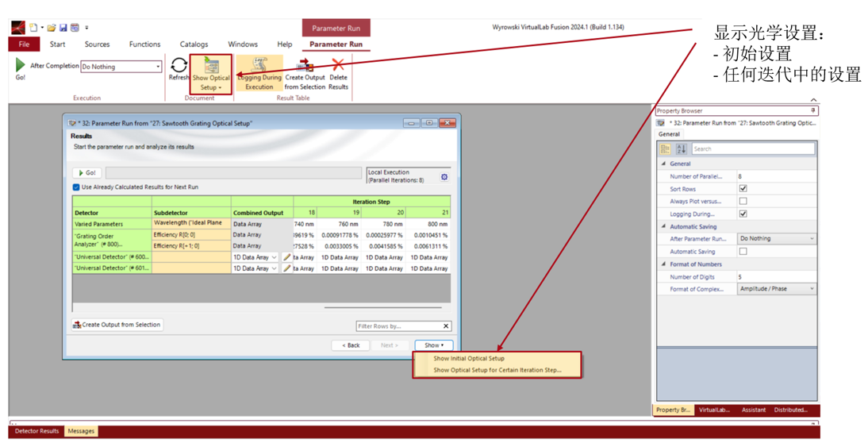
Task: Collapse the ribbon with the chevron arrow
Action: point(813,100)
